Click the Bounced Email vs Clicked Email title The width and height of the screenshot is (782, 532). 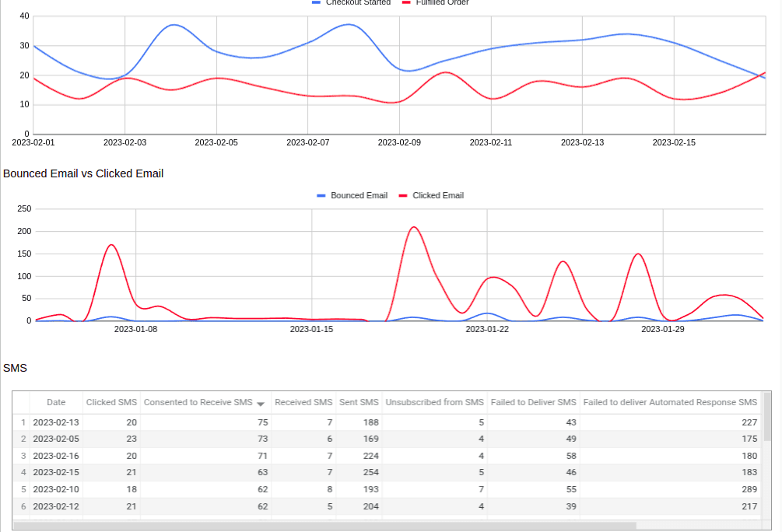point(83,173)
